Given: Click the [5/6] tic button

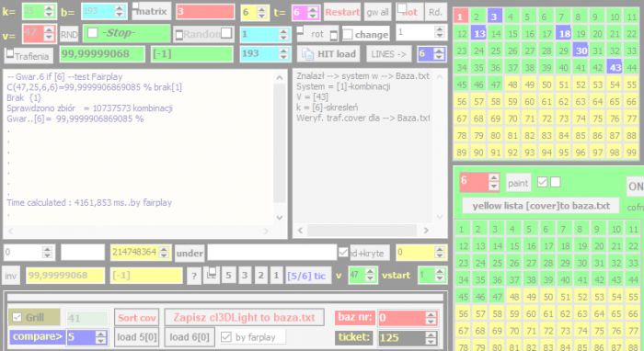Looking at the screenshot, I should pyautogui.click(x=306, y=276).
